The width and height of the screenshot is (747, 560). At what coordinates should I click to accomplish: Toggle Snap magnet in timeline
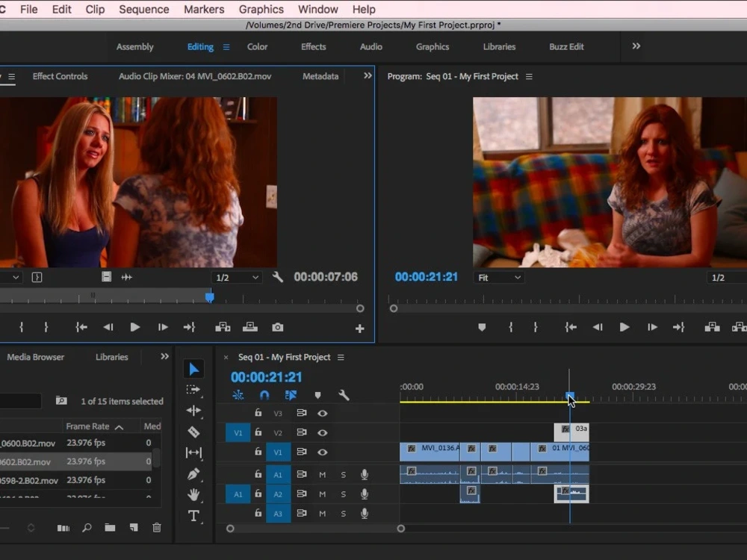coord(264,395)
